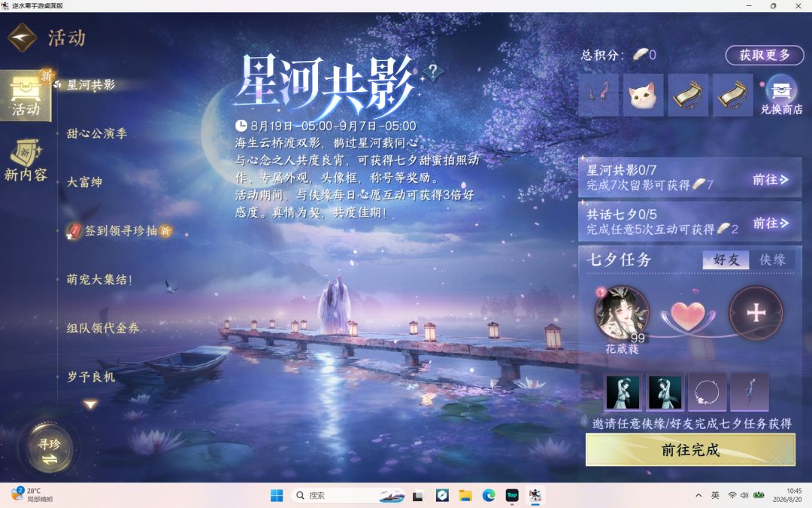Click the 花葳蕤 player avatar

click(622, 312)
